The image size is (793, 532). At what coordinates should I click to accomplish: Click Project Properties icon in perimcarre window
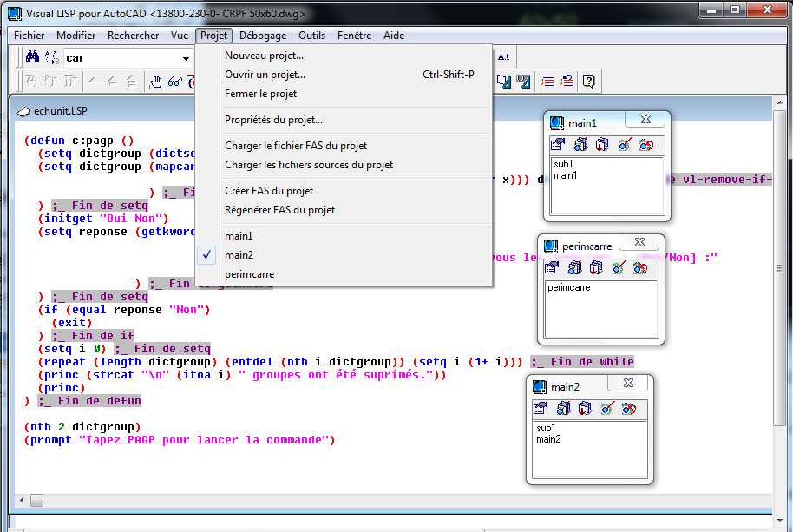click(x=552, y=267)
